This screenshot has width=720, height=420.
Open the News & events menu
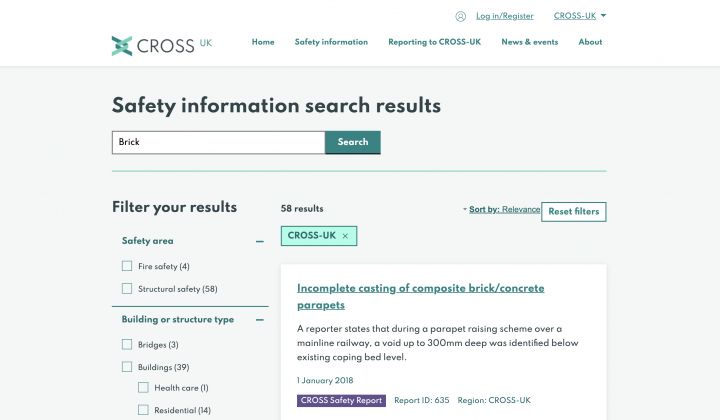point(529,42)
